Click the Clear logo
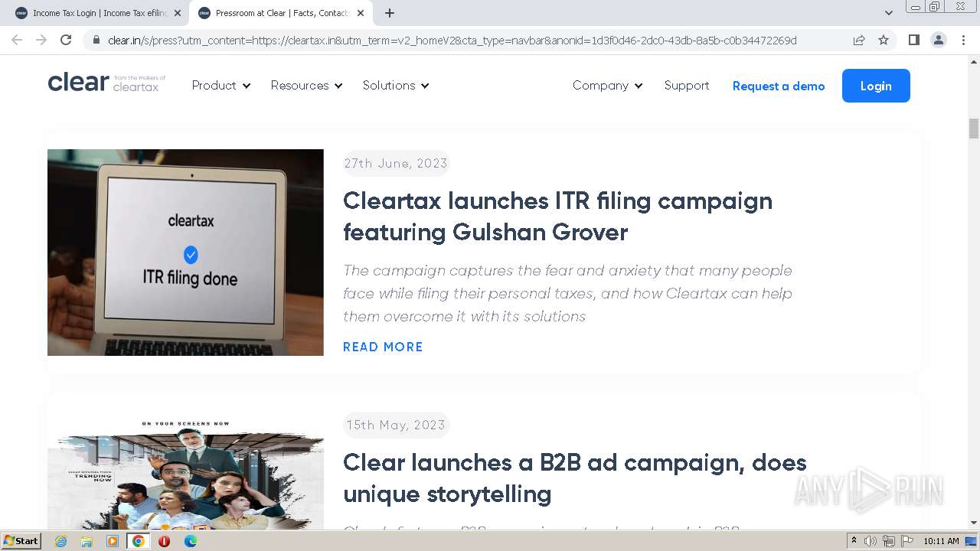Viewport: 980px width, 551px height. point(106,83)
